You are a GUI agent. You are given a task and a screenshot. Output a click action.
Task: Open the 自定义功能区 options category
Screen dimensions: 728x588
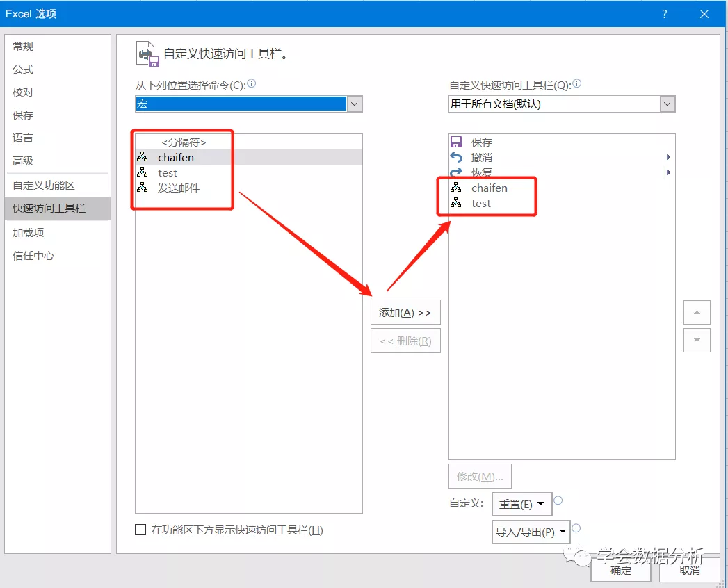58,185
